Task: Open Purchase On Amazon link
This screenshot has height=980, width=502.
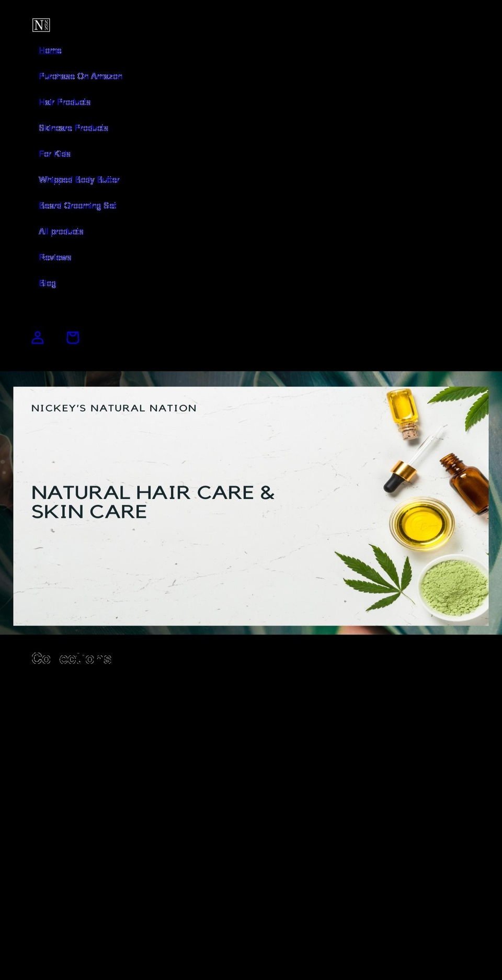Action: tap(81, 76)
